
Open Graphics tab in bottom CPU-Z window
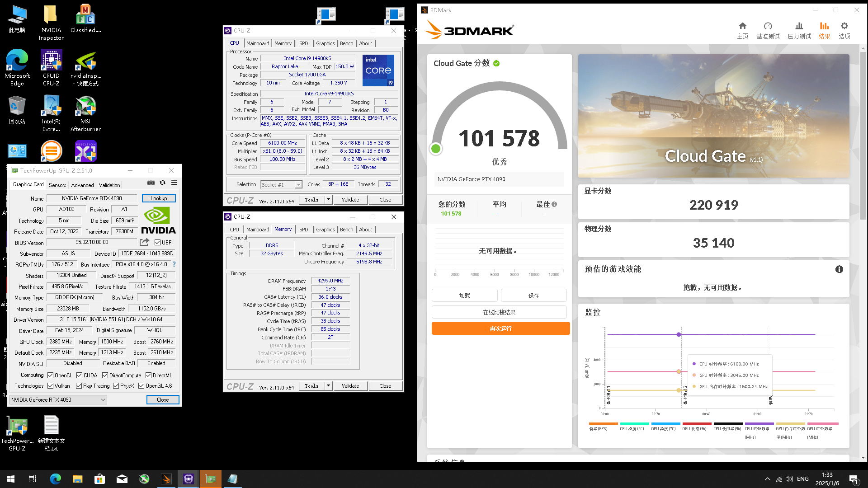point(325,230)
